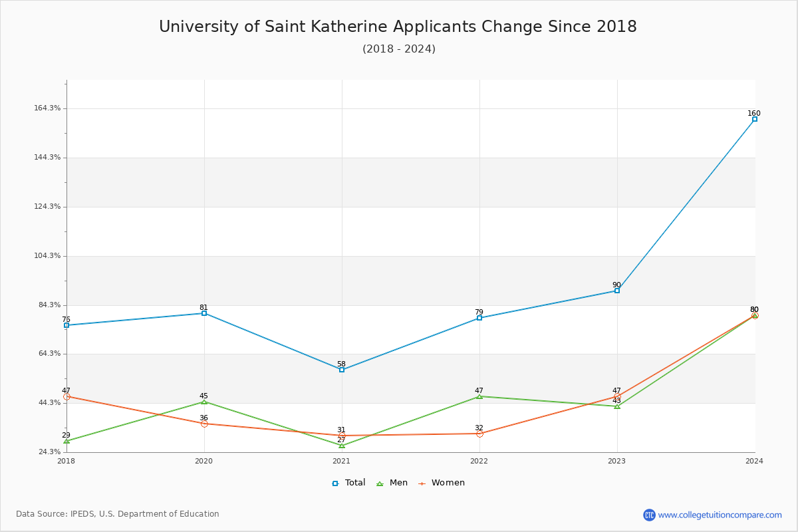
Task: Click the 124.3% y-axis label
Action: tap(49, 207)
